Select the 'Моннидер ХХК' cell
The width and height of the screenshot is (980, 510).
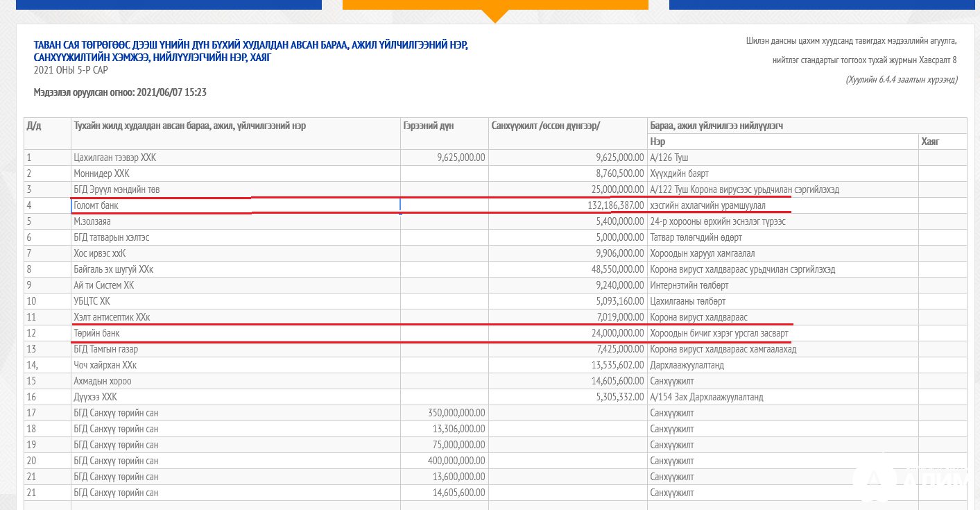coord(236,173)
